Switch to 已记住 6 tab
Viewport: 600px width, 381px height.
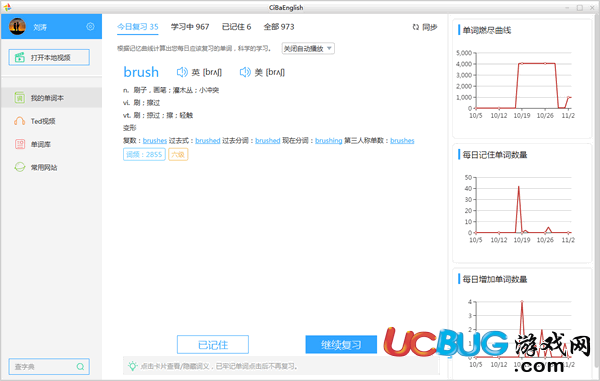(x=236, y=27)
